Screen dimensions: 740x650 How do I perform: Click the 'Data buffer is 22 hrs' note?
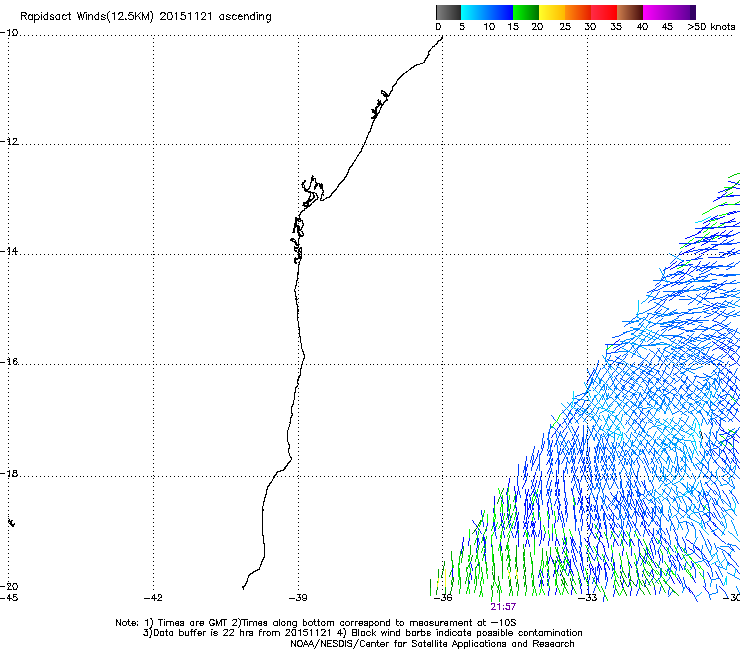362,633
